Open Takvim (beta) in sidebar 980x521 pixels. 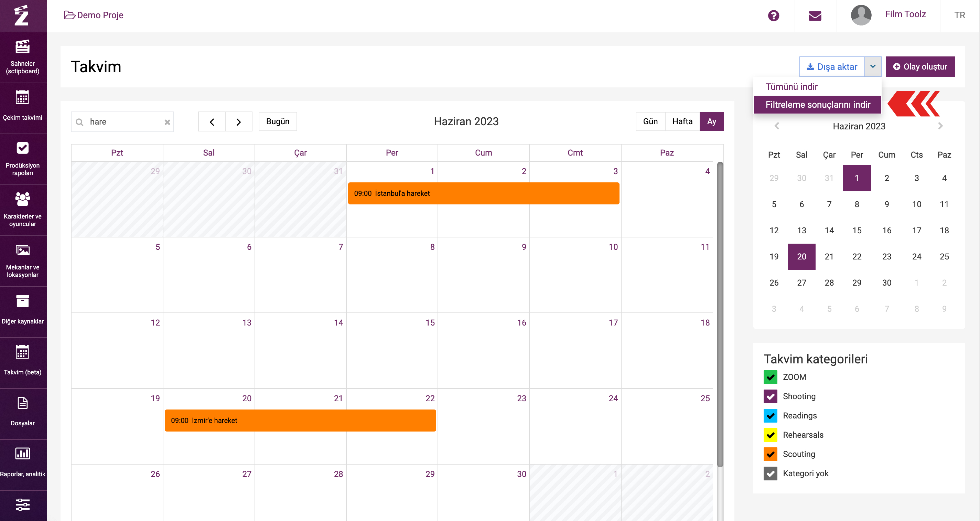23,363
